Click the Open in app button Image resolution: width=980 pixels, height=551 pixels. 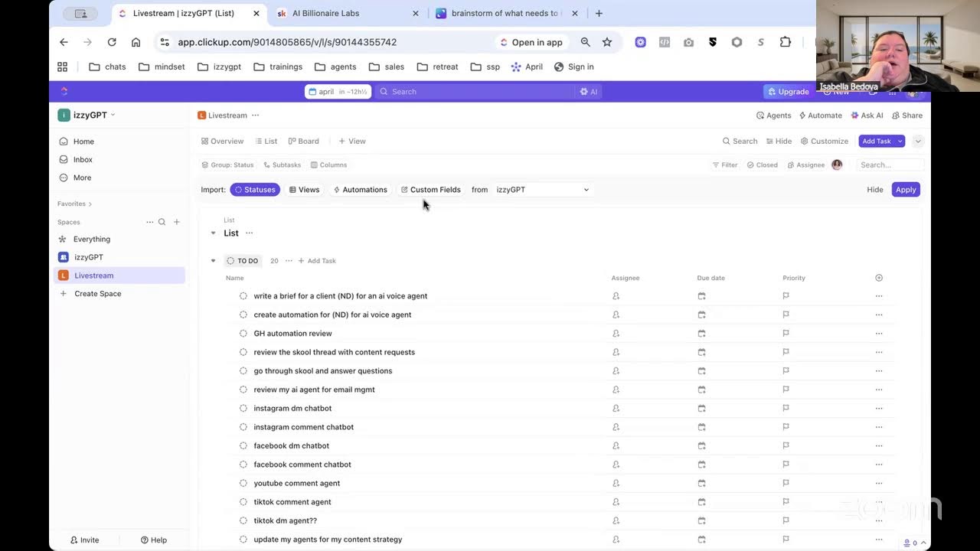tap(531, 42)
